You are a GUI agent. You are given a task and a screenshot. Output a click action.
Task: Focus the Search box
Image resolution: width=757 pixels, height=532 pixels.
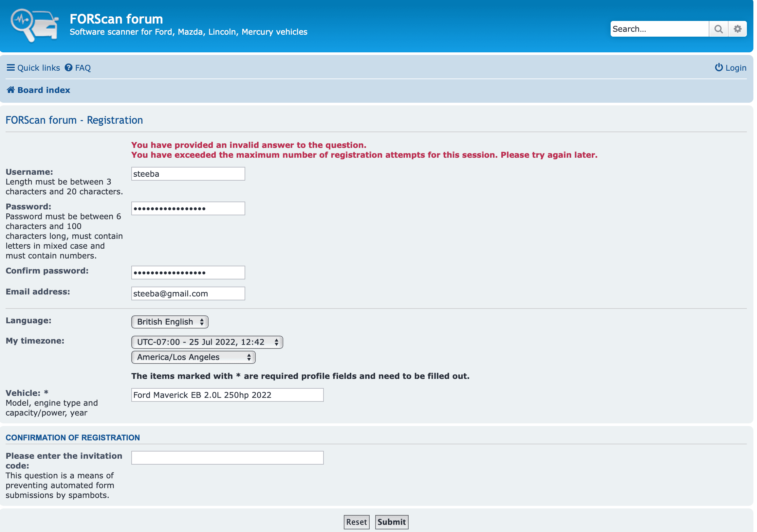tap(659, 29)
